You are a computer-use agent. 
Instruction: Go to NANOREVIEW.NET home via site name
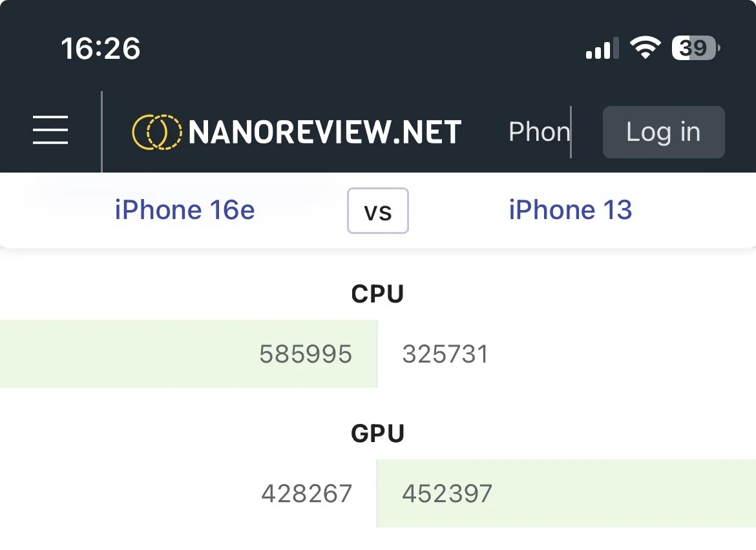325,132
